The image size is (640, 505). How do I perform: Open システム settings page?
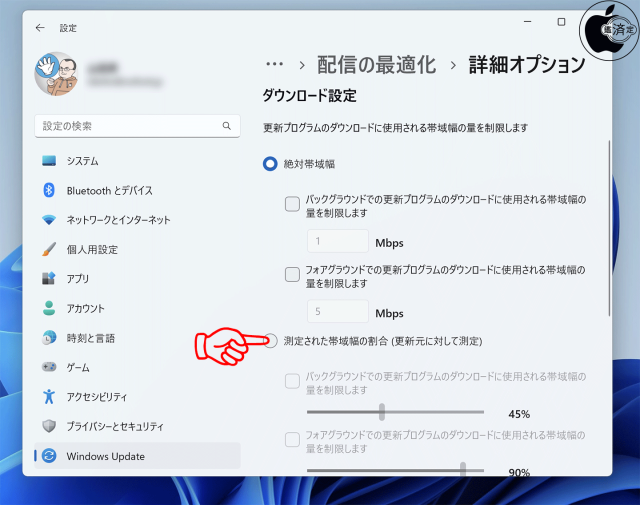tap(82, 161)
